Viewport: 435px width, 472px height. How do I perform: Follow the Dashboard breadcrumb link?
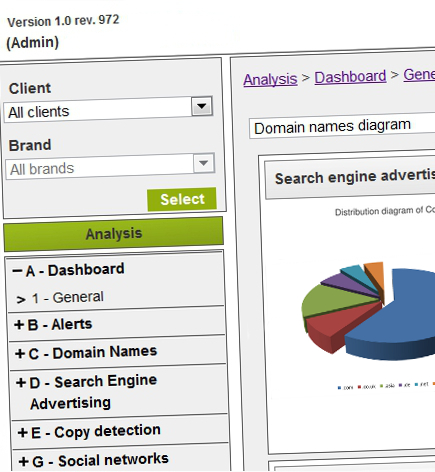(350, 77)
